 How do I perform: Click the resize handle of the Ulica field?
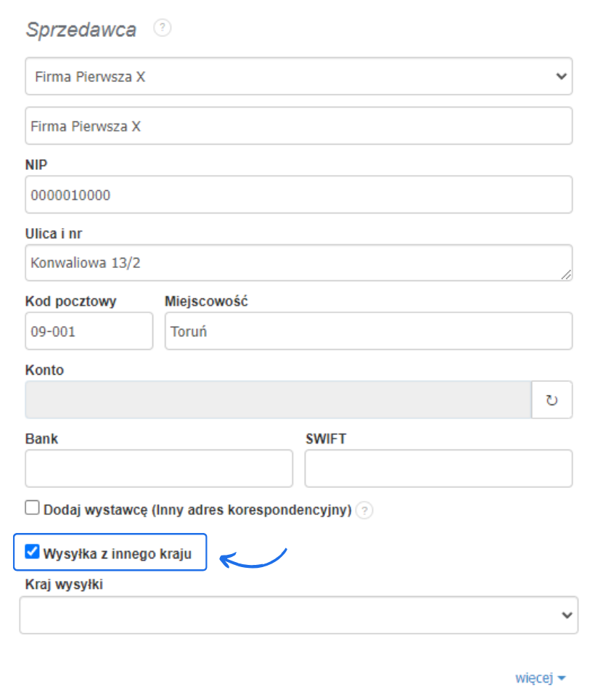click(566, 274)
